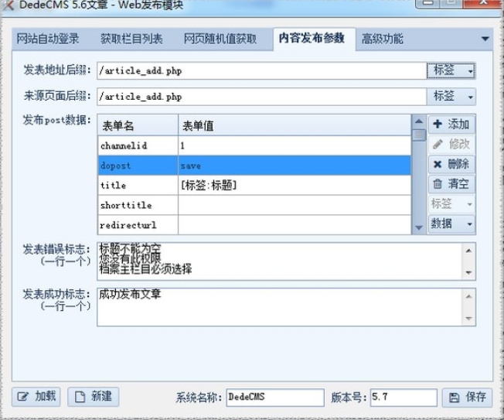Click the 版本号 field containing 5.7
504x420 pixels.
pos(404,397)
